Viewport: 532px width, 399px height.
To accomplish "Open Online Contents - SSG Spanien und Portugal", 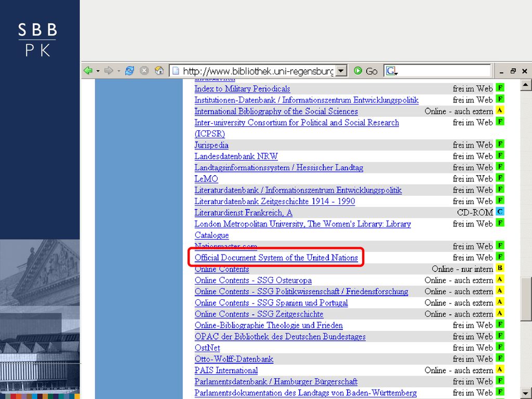I will [271, 303].
